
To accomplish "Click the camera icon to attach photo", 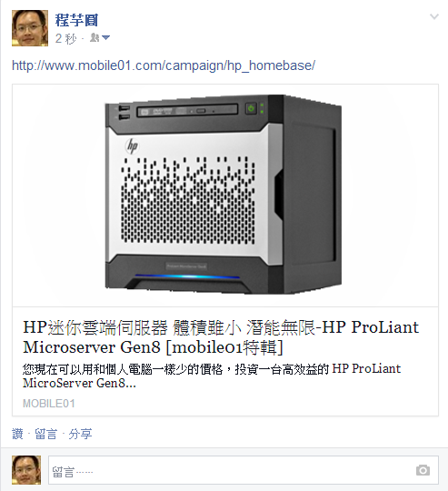I will coord(423,470).
